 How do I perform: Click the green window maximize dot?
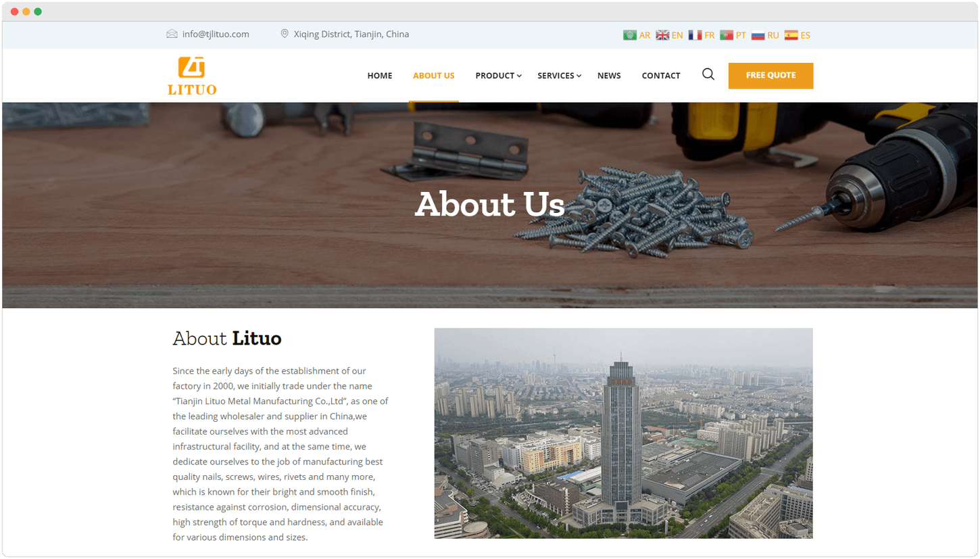pos(38,11)
